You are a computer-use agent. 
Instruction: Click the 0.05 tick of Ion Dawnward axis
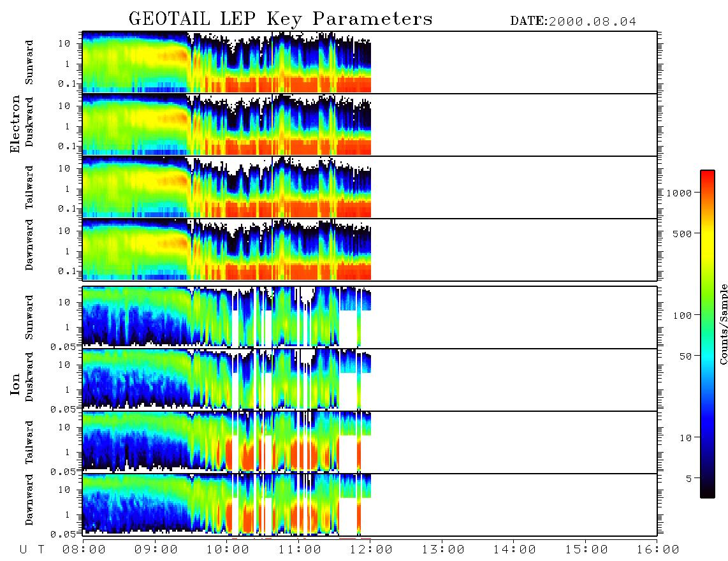[x=62, y=534]
